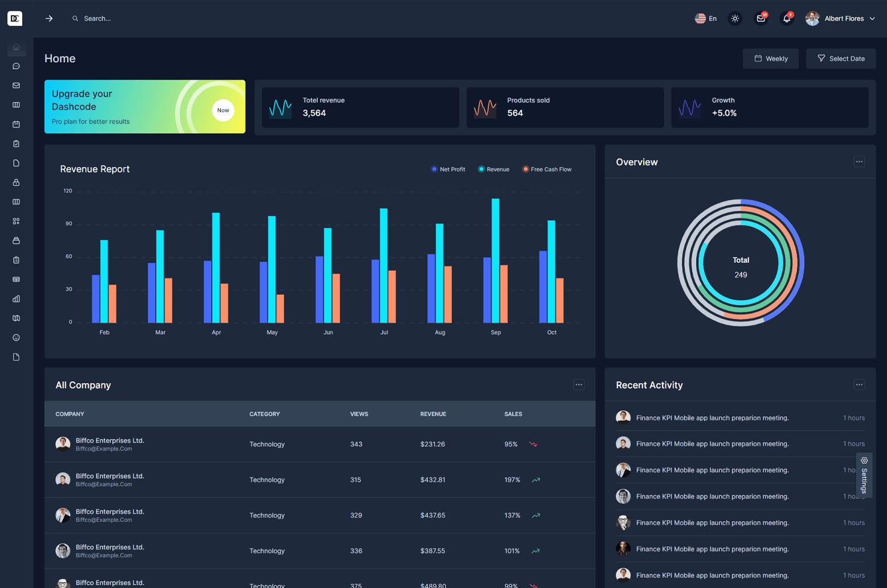The height and width of the screenshot is (588, 887).
Task: Open columns icon directly below padlock icon
Action: click(16, 201)
